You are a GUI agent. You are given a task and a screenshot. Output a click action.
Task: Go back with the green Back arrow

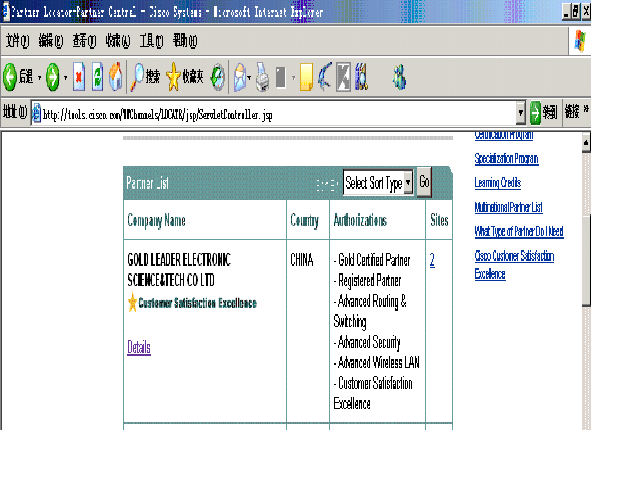click(x=10, y=77)
